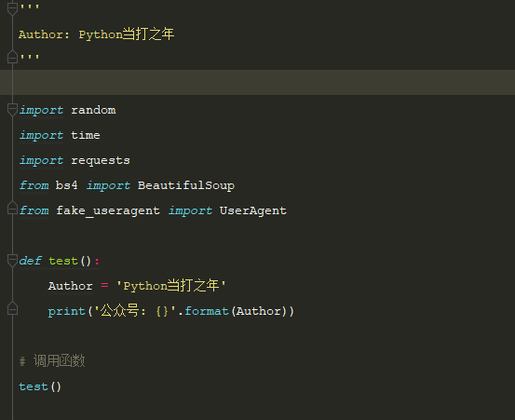The width and height of the screenshot is (515, 420).
Task: Place cursor on the highlighted empty line
Action: pos(257,82)
